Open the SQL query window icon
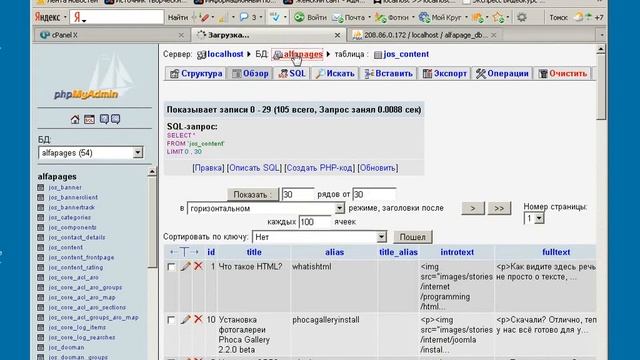This screenshot has height=360, width=640. [x=89, y=120]
